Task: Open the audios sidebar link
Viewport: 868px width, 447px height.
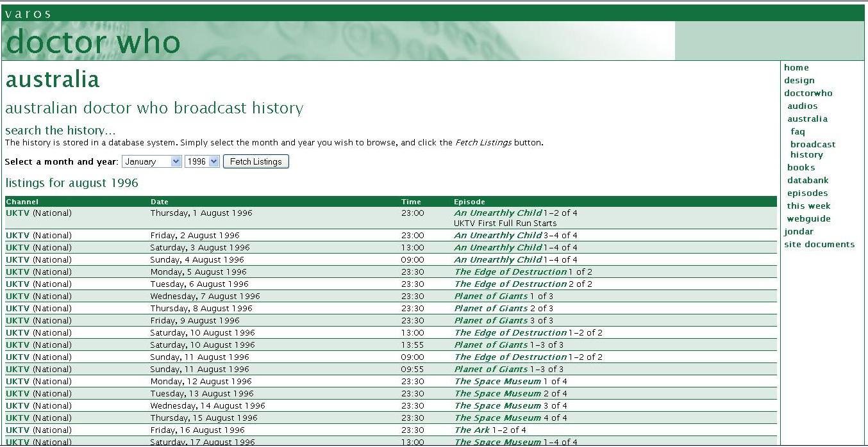Action: [802, 106]
